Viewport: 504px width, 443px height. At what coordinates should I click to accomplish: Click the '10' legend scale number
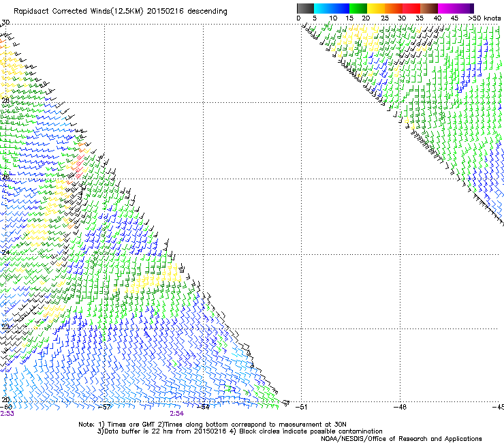pyautogui.click(x=333, y=18)
